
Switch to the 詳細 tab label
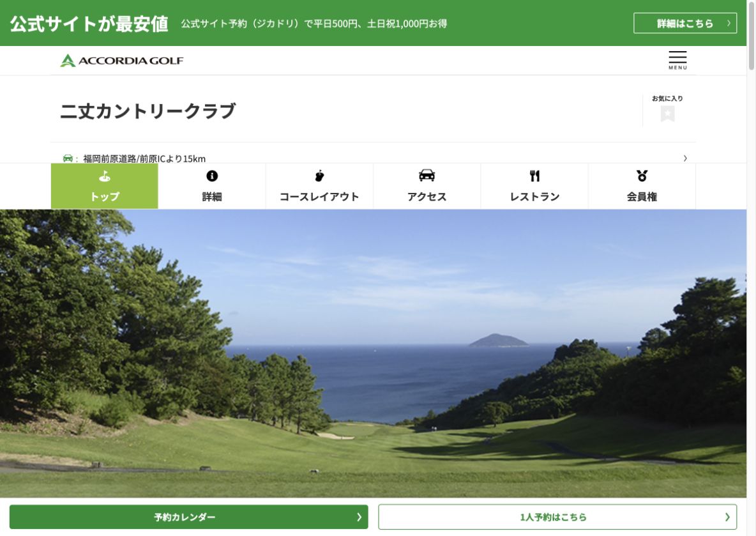(x=211, y=197)
